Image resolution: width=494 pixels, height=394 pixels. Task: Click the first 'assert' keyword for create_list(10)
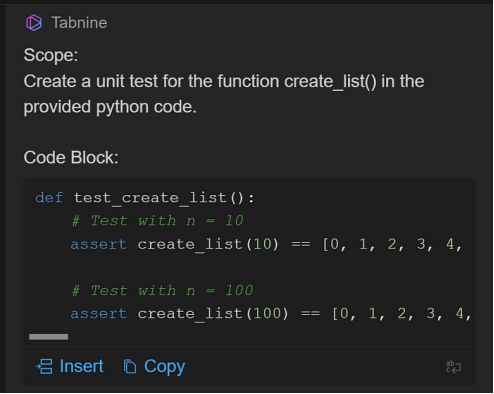tap(99, 244)
